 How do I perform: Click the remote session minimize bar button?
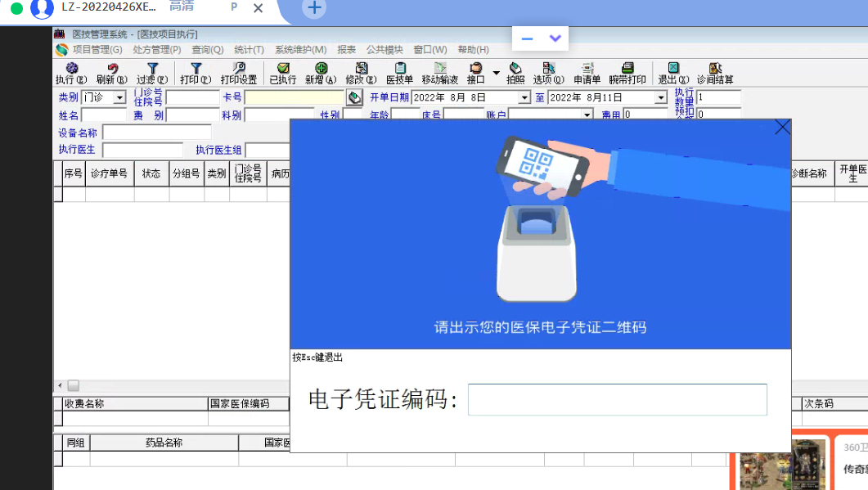click(x=527, y=38)
